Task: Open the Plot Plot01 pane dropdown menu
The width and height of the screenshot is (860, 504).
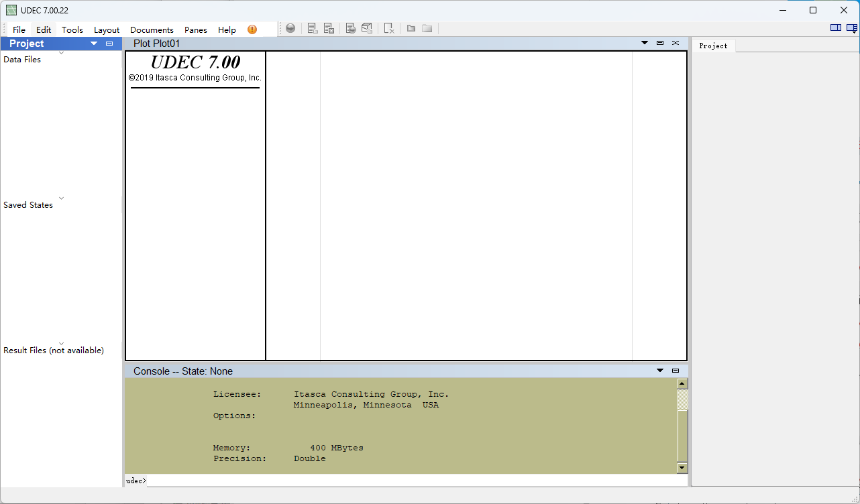Action: pyautogui.click(x=645, y=43)
